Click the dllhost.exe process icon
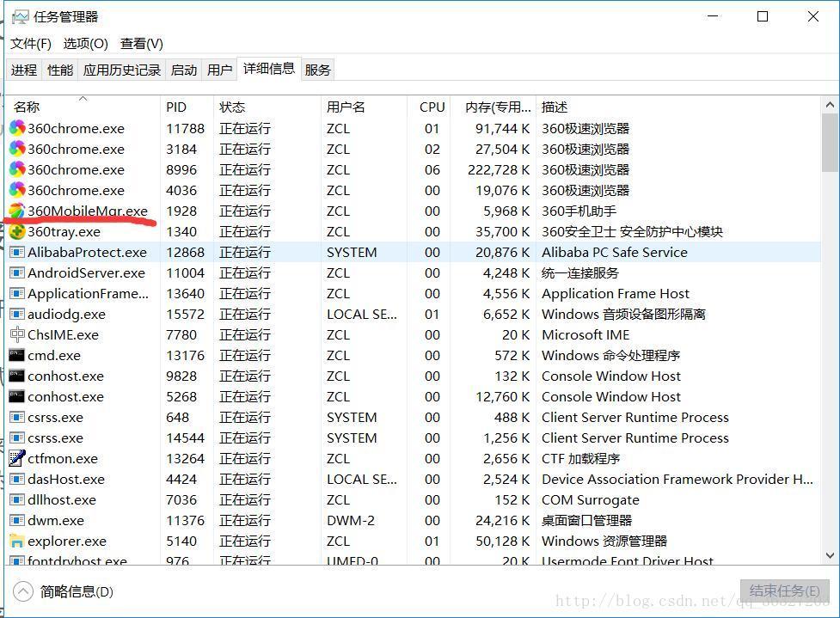The width and height of the screenshot is (840, 618). coord(17,499)
